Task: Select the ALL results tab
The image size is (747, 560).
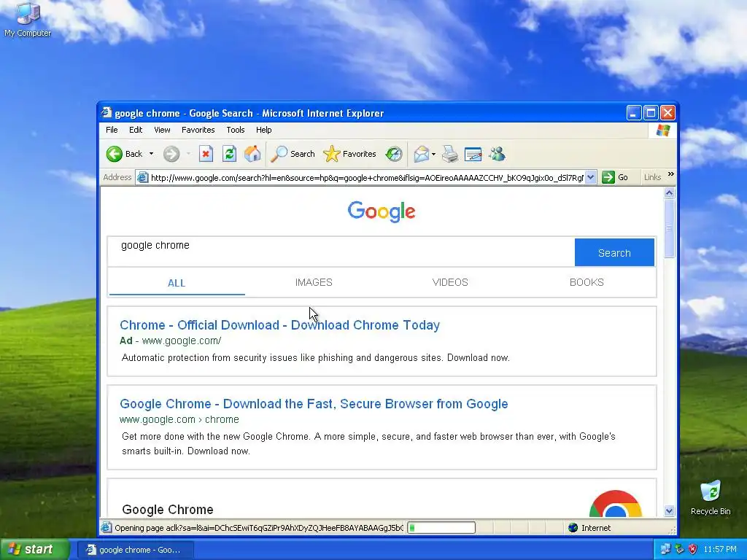Action: 177,283
